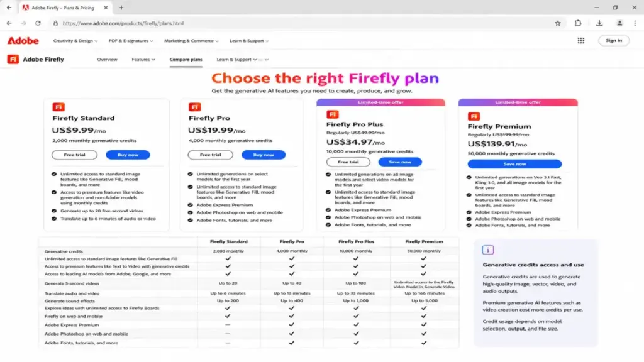Click Firefly Premium column header in table
The image size is (644, 362).
pos(424,242)
